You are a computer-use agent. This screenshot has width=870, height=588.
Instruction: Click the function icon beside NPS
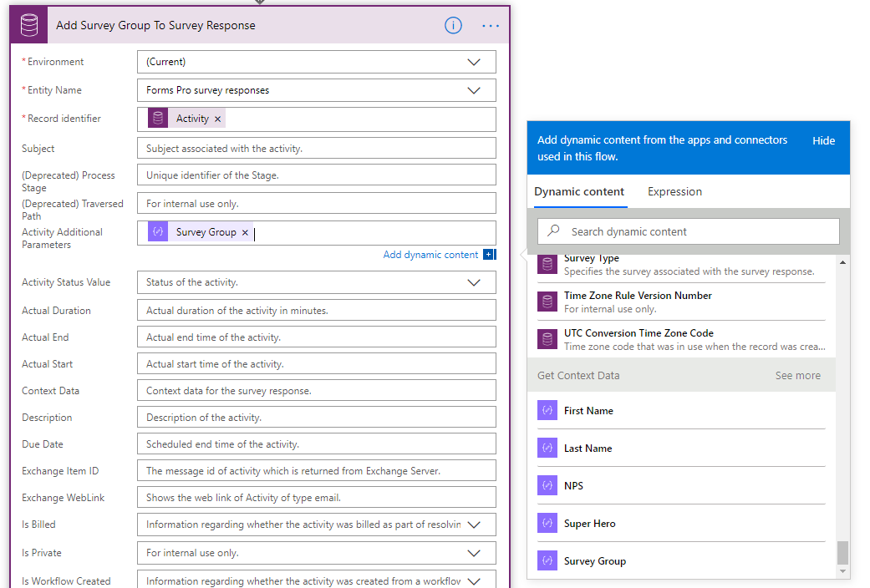point(549,485)
